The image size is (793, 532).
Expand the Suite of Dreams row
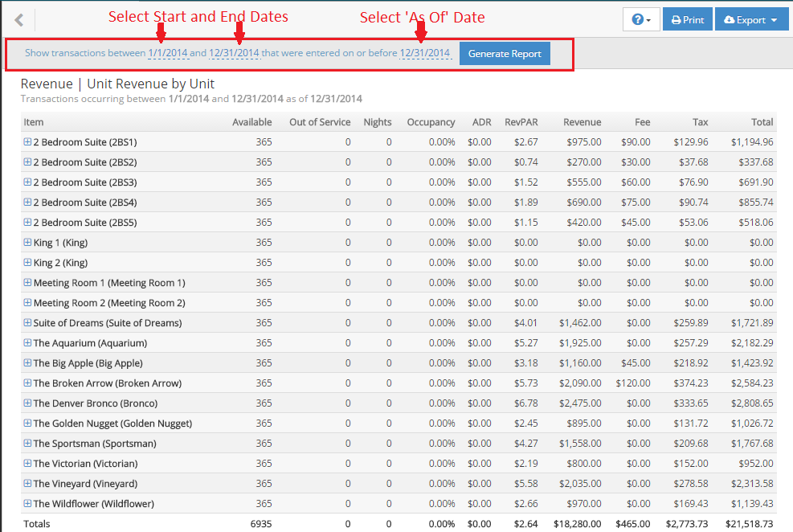pyautogui.click(x=27, y=323)
